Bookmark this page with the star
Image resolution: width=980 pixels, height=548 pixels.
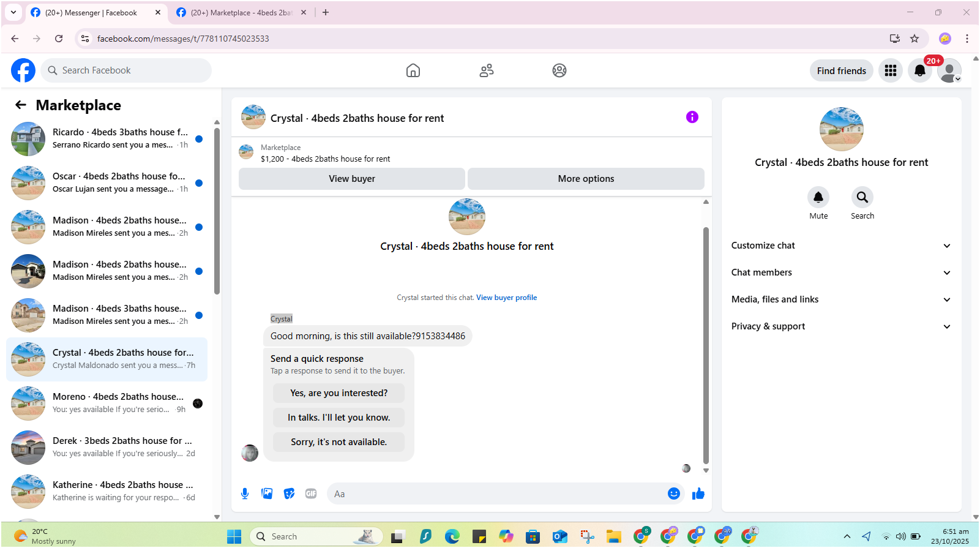point(915,39)
